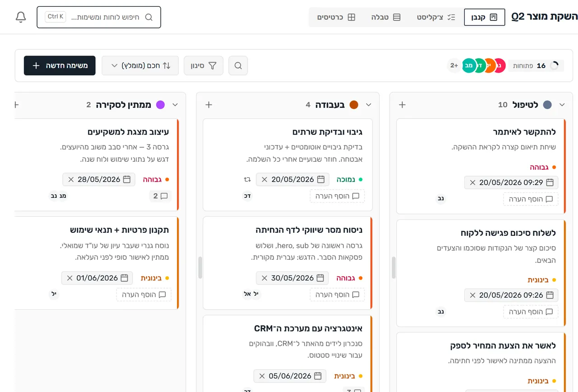Open calendar icon for date 28/05/2026
This screenshot has height=392, width=578.
(127, 179)
